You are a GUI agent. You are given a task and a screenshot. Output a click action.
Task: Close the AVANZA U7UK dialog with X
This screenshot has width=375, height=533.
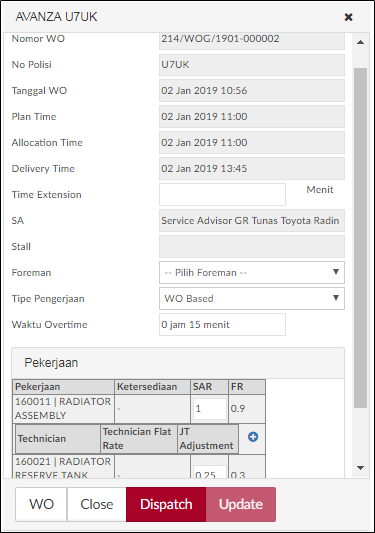click(348, 17)
